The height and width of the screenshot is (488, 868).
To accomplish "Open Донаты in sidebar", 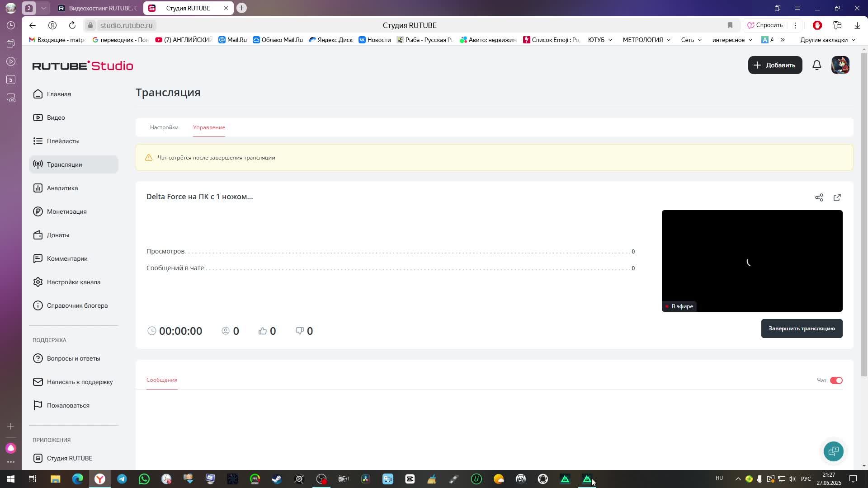I will [73, 235].
